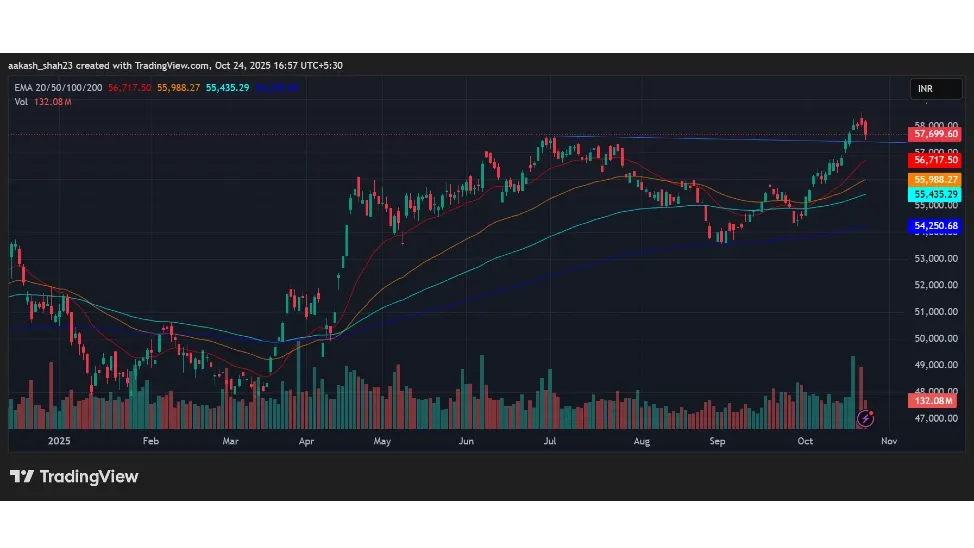The image size is (974, 548).
Task: Click the dark blue EMA 200 legend value
Action: [276, 88]
